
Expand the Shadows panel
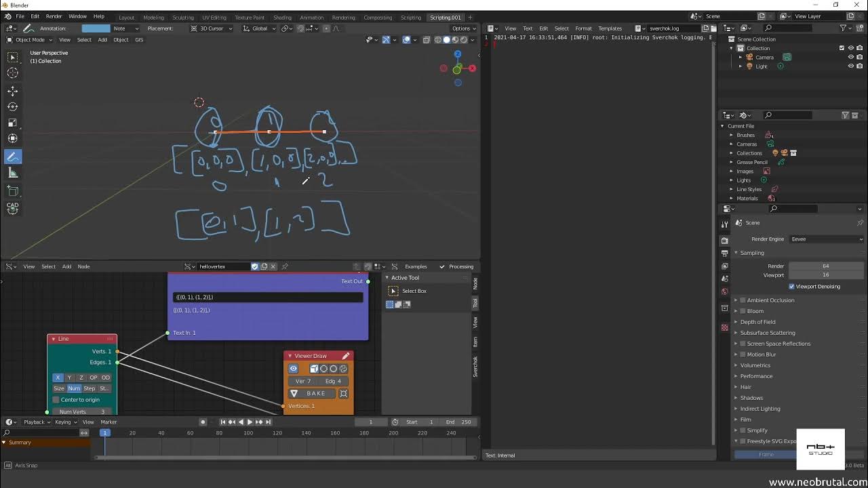coord(736,398)
